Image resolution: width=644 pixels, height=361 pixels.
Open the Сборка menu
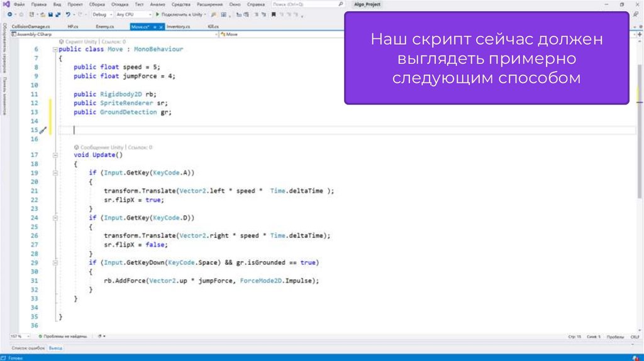pos(97,4)
